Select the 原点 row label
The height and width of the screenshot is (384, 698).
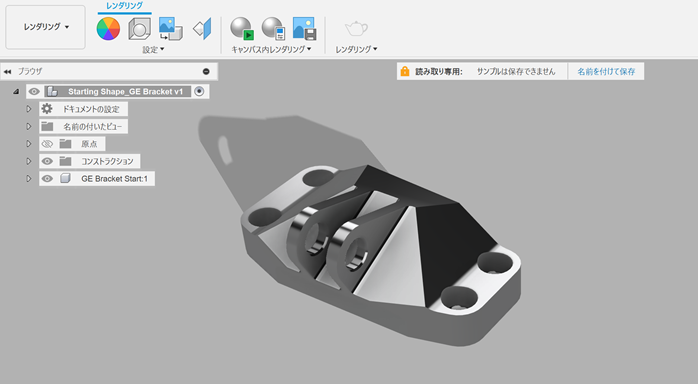[89, 144]
